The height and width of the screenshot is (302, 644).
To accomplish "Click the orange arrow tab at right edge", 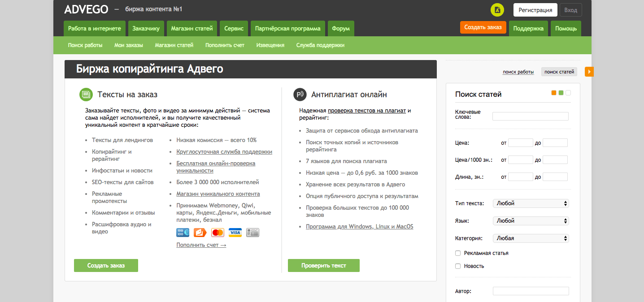I will tap(589, 72).
